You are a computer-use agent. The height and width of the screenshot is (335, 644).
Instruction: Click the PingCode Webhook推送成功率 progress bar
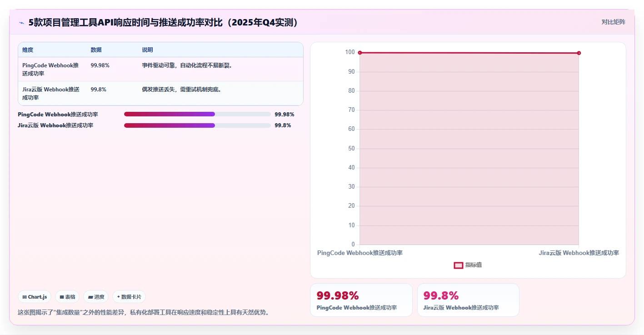coord(197,114)
